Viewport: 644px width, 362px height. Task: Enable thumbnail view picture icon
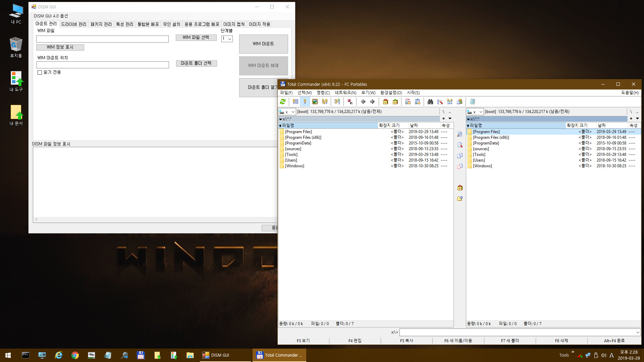[x=315, y=102]
